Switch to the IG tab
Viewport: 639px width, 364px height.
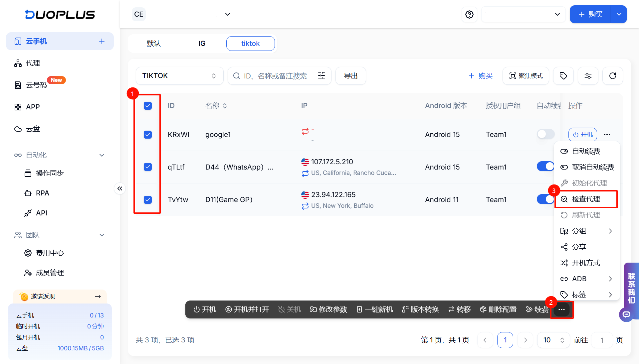(x=202, y=43)
